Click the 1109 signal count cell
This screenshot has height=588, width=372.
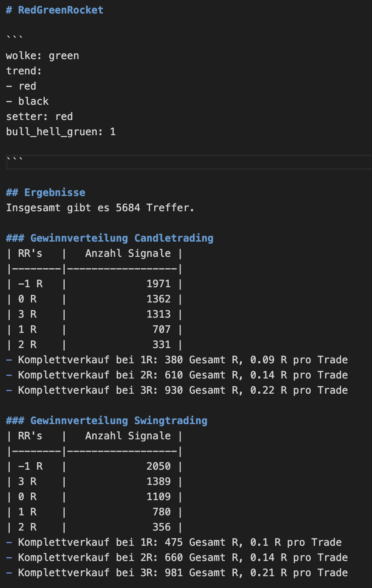(x=159, y=497)
